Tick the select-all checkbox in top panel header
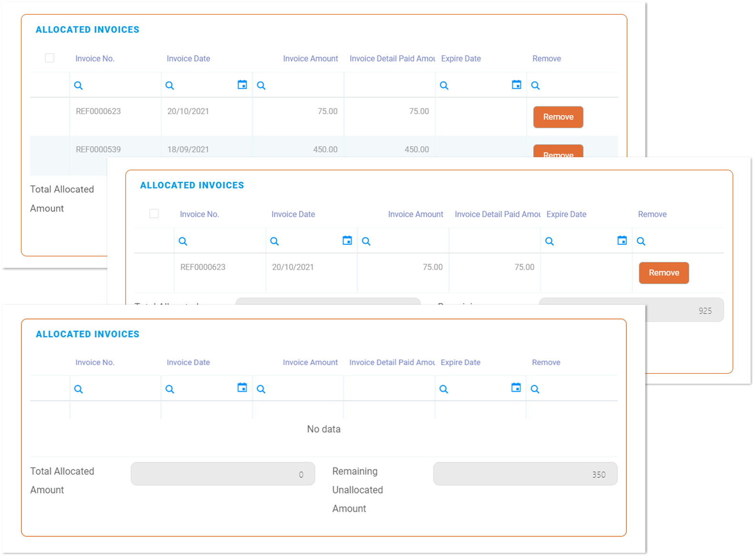 tap(50, 58)
